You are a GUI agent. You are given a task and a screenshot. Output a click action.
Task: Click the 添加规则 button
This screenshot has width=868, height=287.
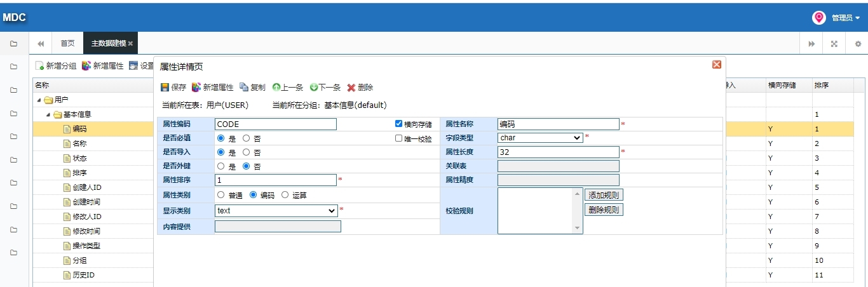pos(604,195)
